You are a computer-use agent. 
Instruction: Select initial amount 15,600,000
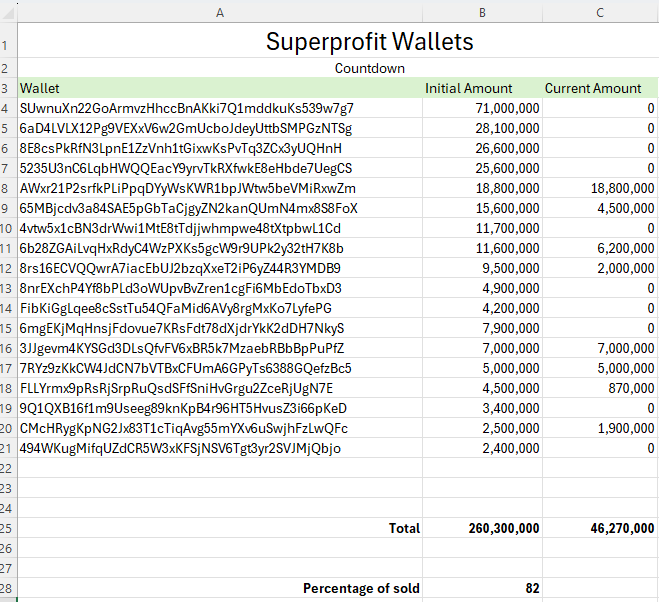[482, 209]
